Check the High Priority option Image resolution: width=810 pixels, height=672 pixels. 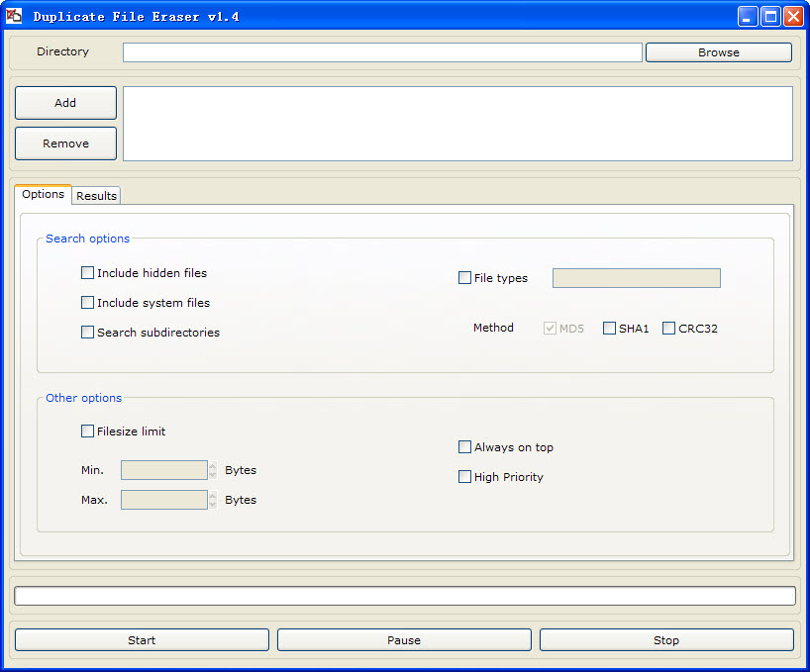point(465,477)
